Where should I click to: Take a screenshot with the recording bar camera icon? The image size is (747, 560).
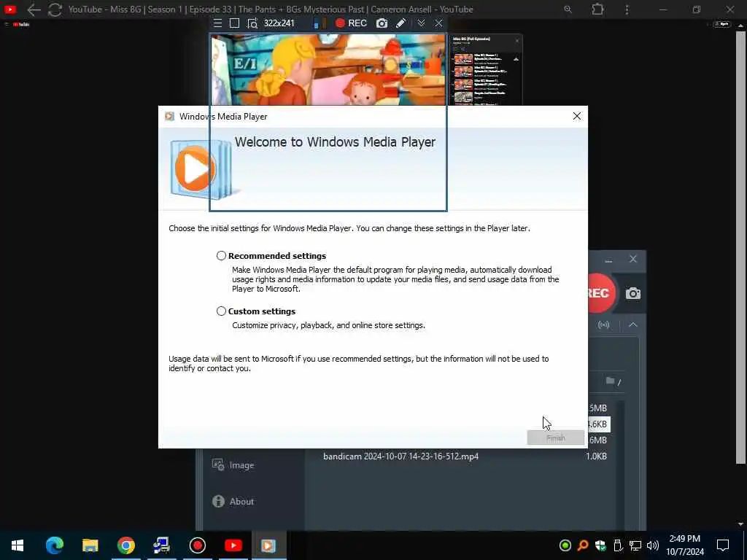click(x=382, y=23)
